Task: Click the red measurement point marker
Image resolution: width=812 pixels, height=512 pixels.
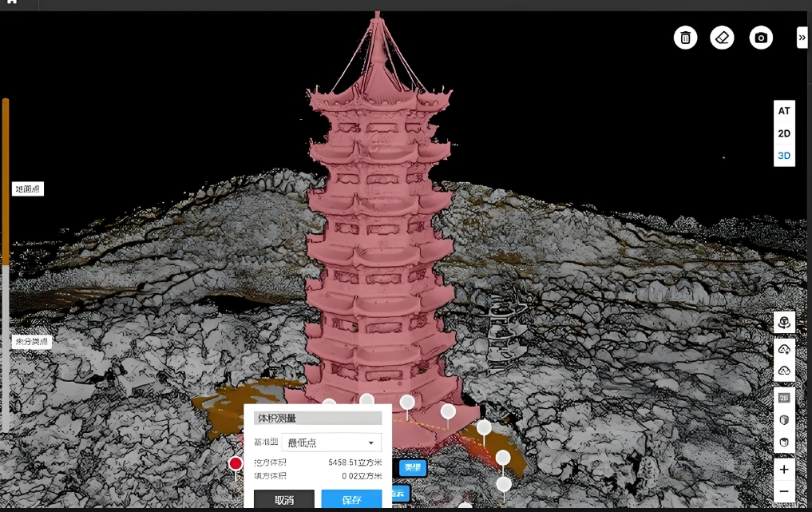Action: [236, 463]
